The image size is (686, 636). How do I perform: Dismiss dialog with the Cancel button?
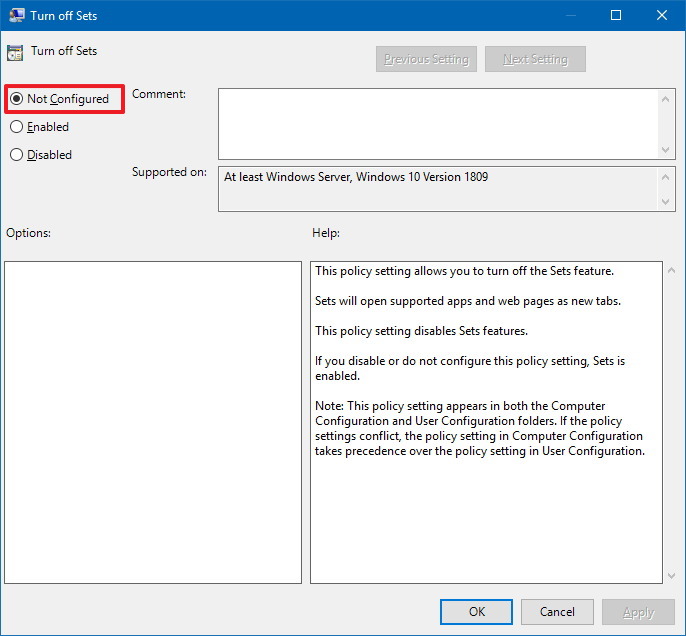[557, 612]
